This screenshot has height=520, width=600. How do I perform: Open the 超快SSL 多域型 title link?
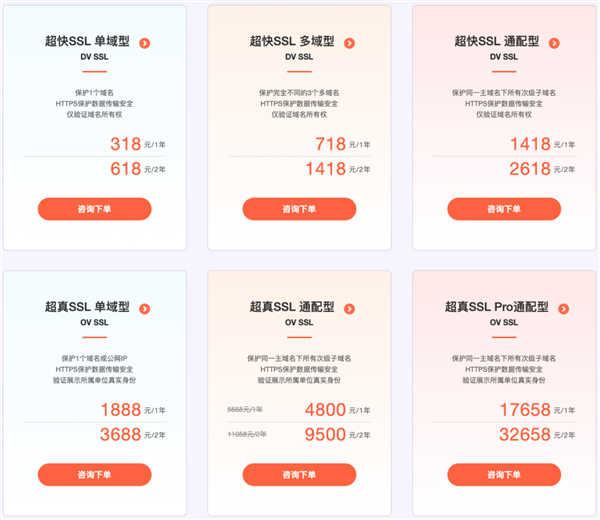point(292,41)
